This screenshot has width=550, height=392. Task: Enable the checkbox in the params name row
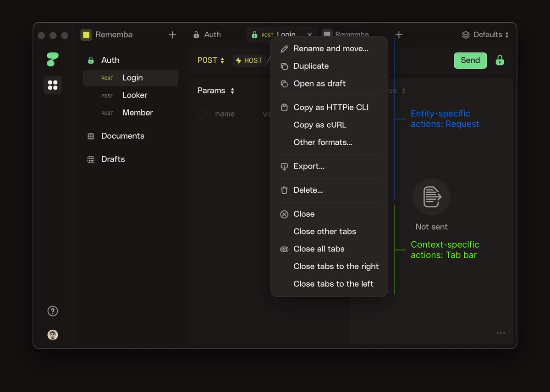pos(202,114)
